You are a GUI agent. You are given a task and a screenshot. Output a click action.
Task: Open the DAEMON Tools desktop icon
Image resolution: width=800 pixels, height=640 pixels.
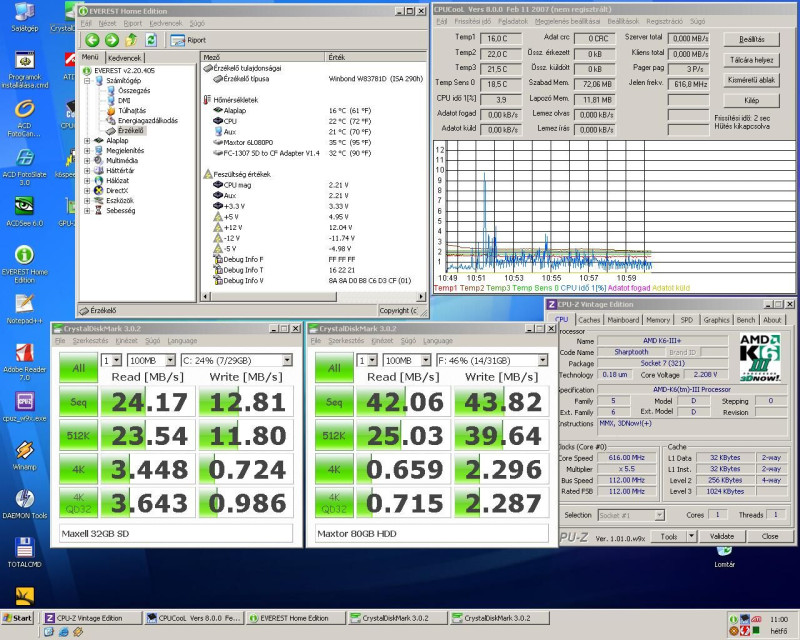point(24,504)
